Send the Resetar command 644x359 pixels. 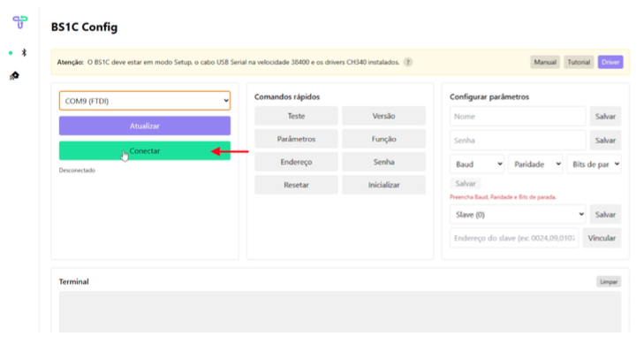[296, 185]
